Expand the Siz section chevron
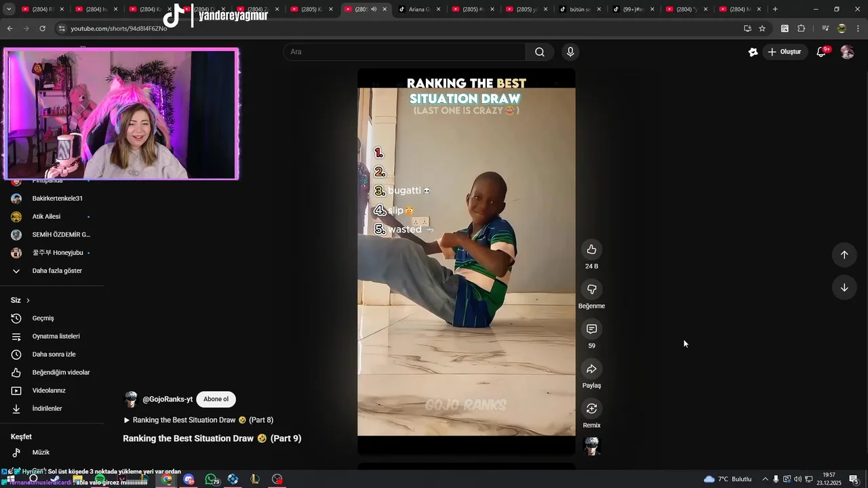 tap(28, 300)
